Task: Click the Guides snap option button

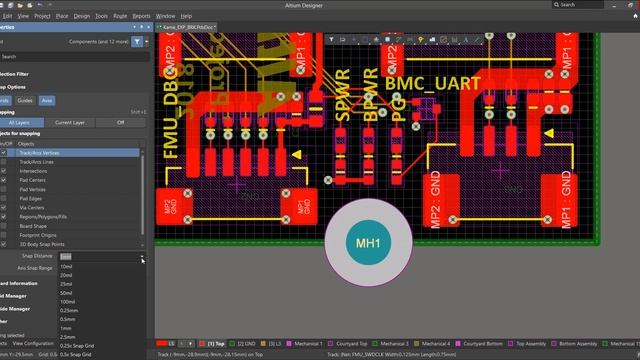Action: pos(25,100)
